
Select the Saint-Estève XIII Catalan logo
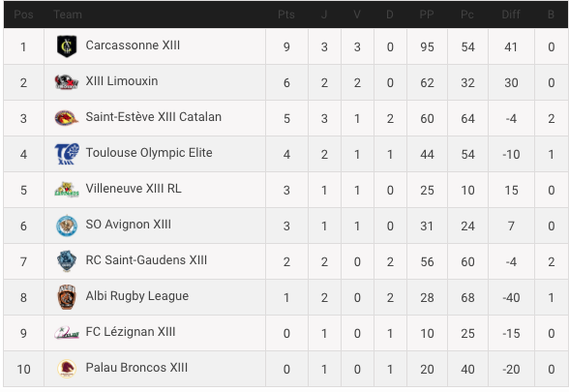point(67,118)
